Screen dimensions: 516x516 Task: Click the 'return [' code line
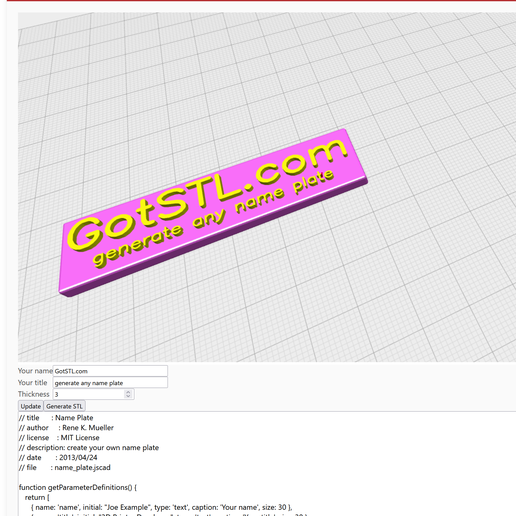[x=37, y=497]
